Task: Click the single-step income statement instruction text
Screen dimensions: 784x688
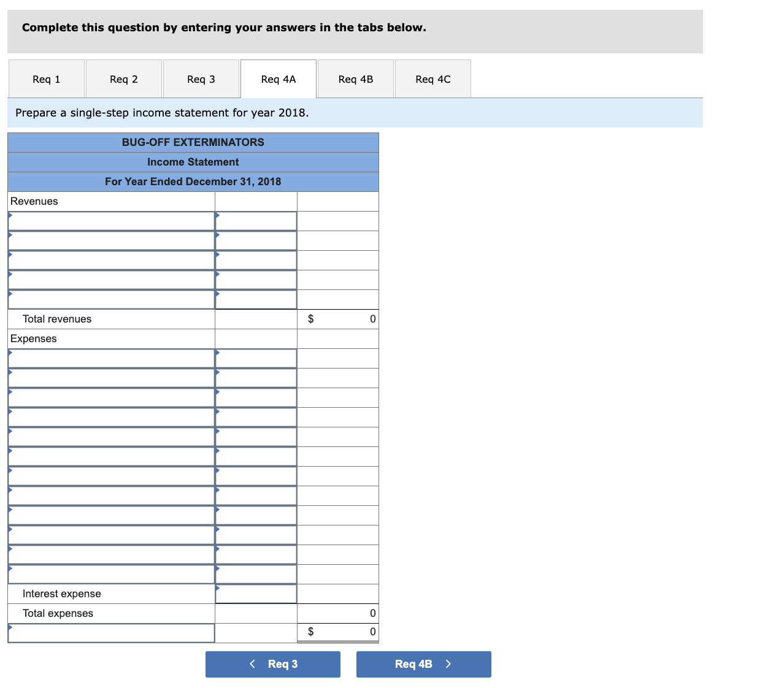Action: pos(162,113)
